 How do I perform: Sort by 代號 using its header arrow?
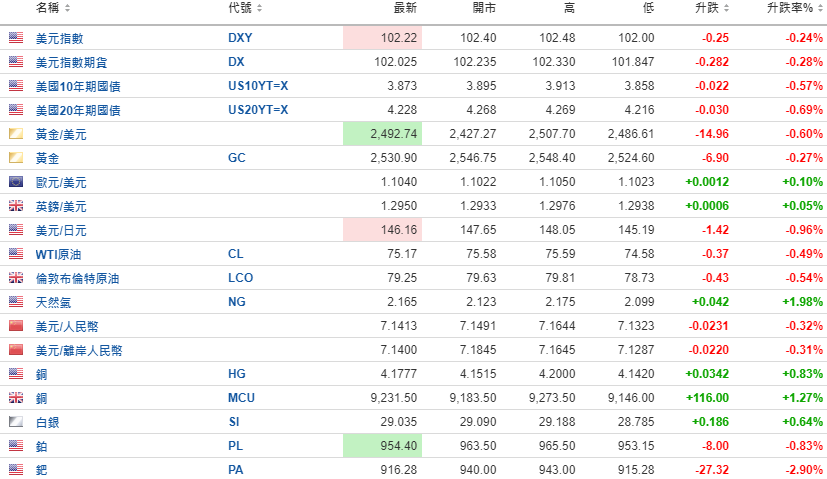pos(259,8)
